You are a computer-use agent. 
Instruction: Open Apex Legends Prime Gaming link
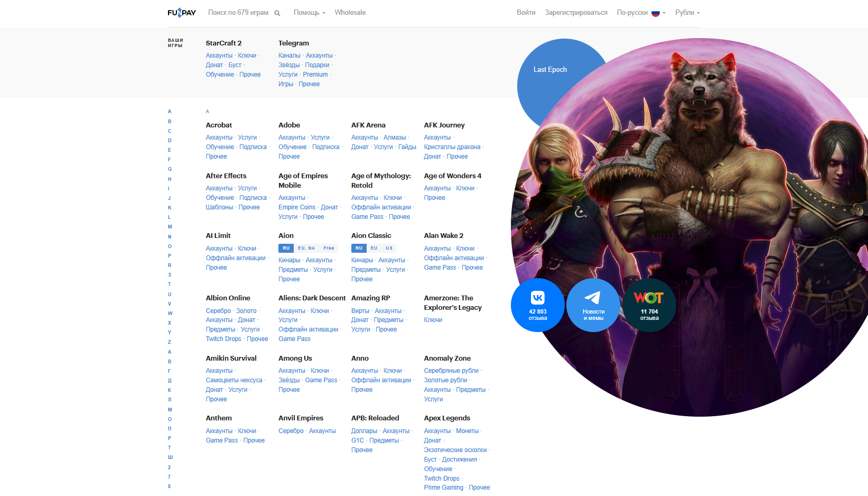coord(444,488)
